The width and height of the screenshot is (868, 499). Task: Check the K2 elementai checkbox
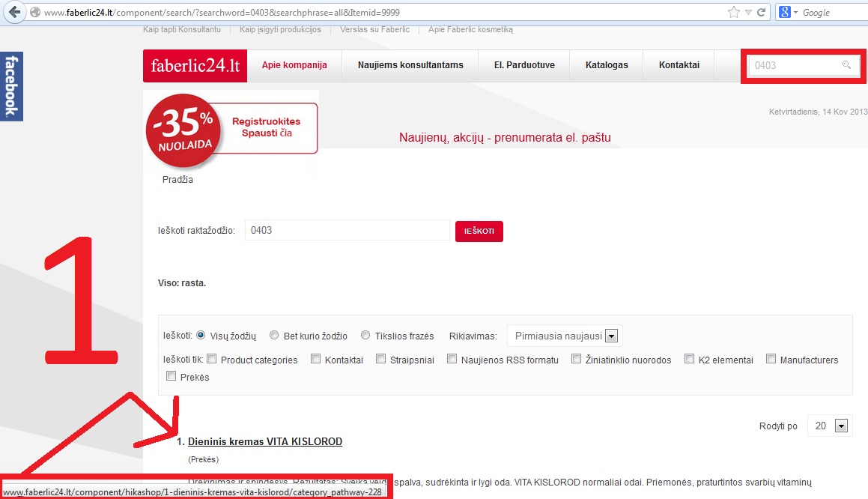[x=689, y=359]
